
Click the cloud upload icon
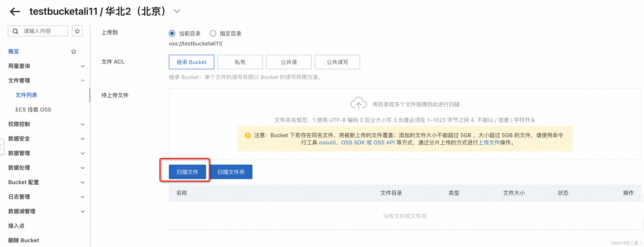click(x=359, y=103)
